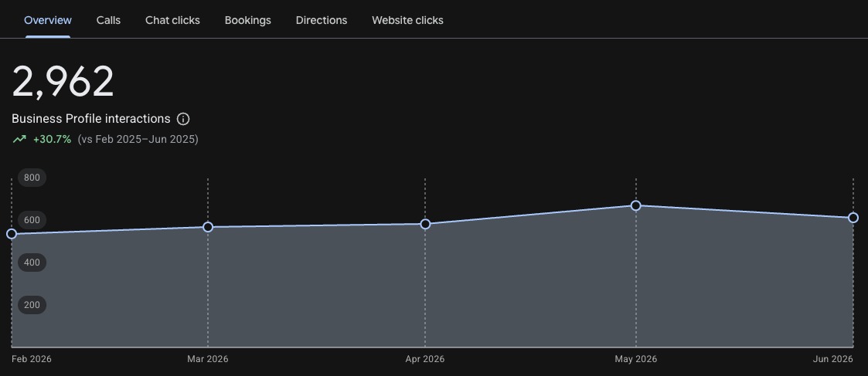This screenshot has width=868, height=376.
Task: Click the 800 y-axis label
Action: click(x=32, y=178)
